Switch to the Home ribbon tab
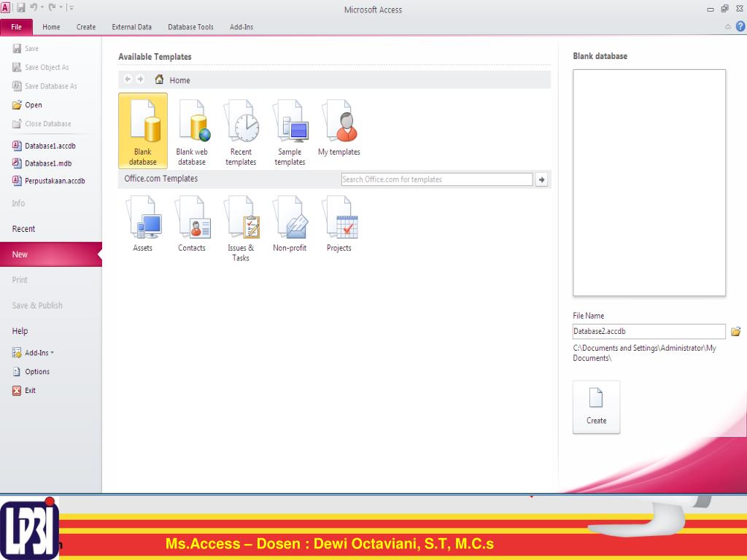747x560 pixels. (x=51, y=27)
